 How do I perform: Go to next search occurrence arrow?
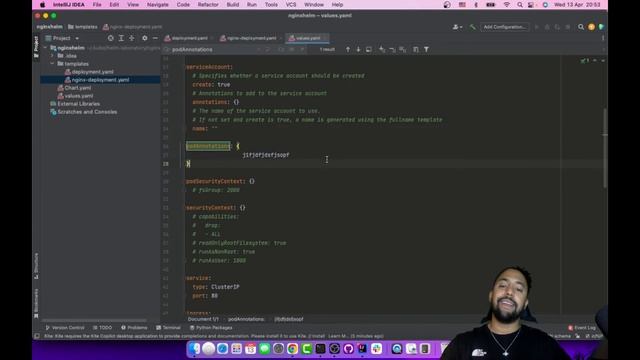358,49
